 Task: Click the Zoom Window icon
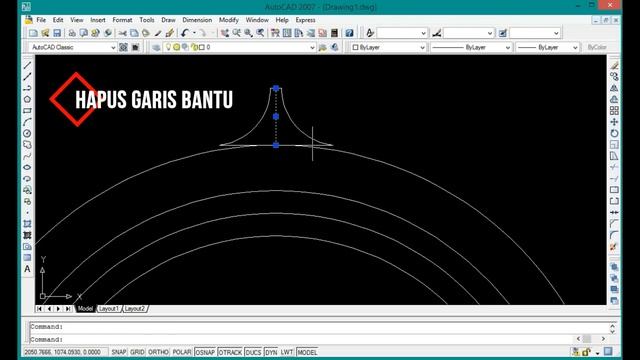click(249, 33)
